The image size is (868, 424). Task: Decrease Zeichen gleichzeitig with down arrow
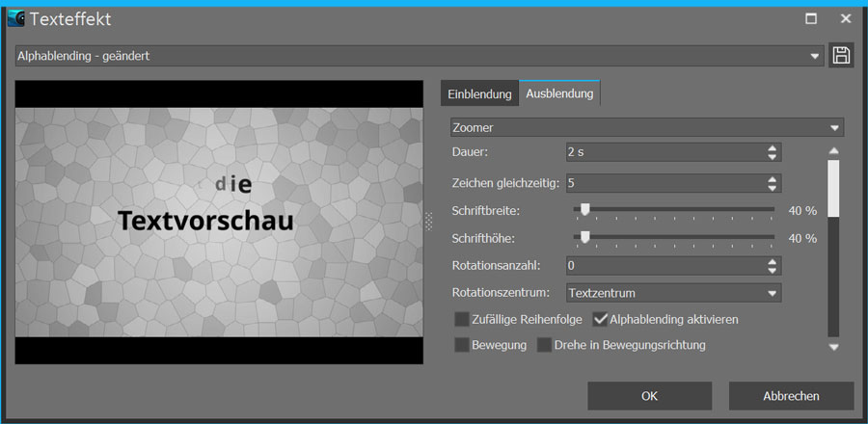772,188
